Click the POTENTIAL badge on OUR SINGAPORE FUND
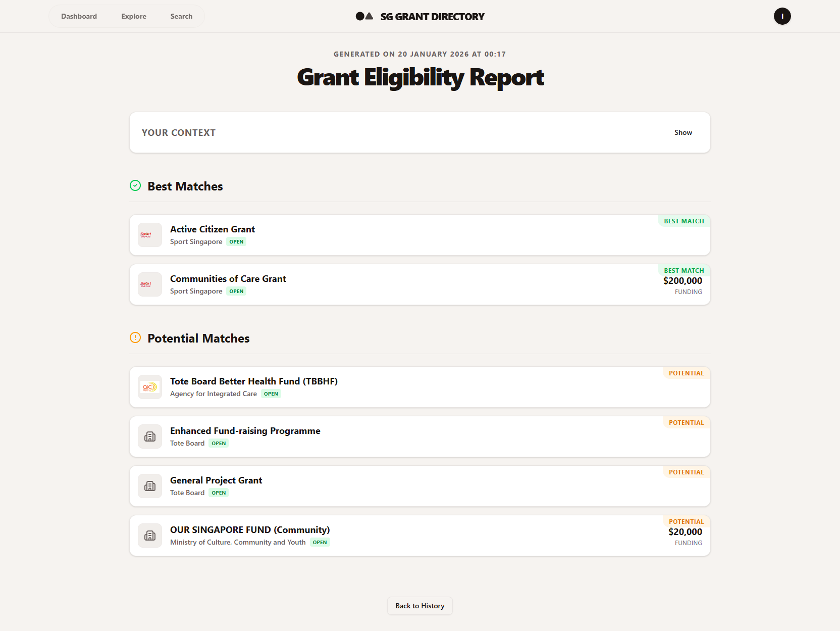Image resolution: width=840 pixels, height=631 pixels. (687, 521)
